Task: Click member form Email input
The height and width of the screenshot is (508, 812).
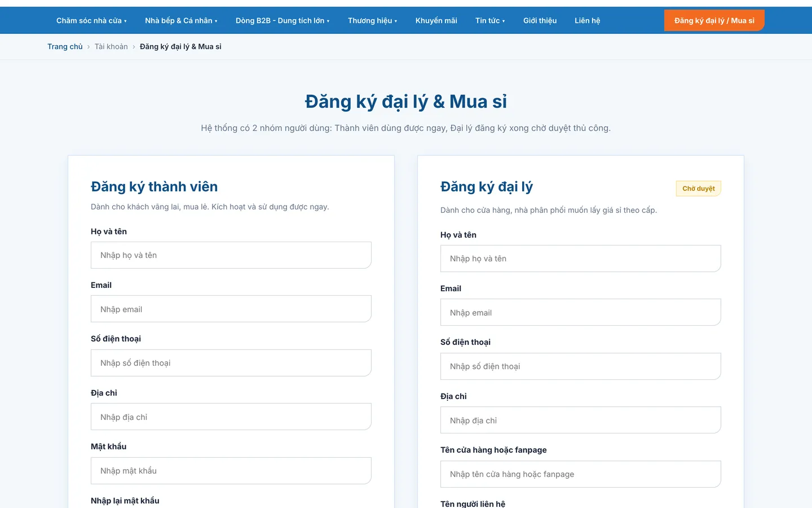Action: pos(231,309)
